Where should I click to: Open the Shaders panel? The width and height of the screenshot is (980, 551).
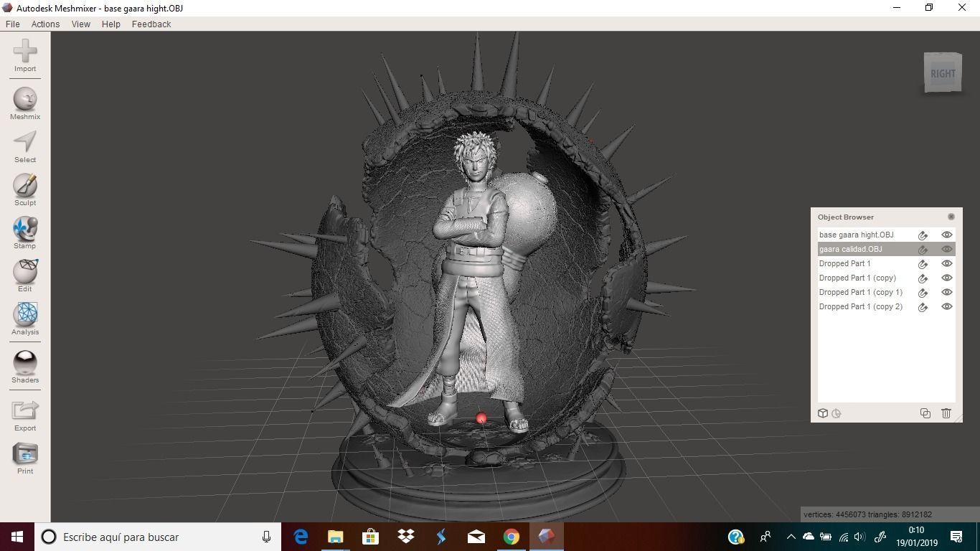point(25,367)
